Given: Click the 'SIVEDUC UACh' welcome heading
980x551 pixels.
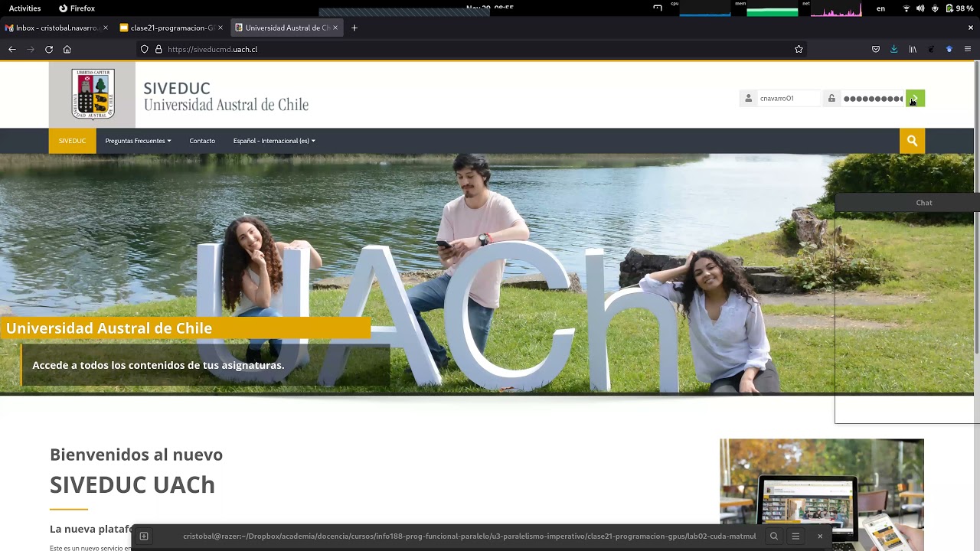Looking at the screenshot, I should click(132, 484).
